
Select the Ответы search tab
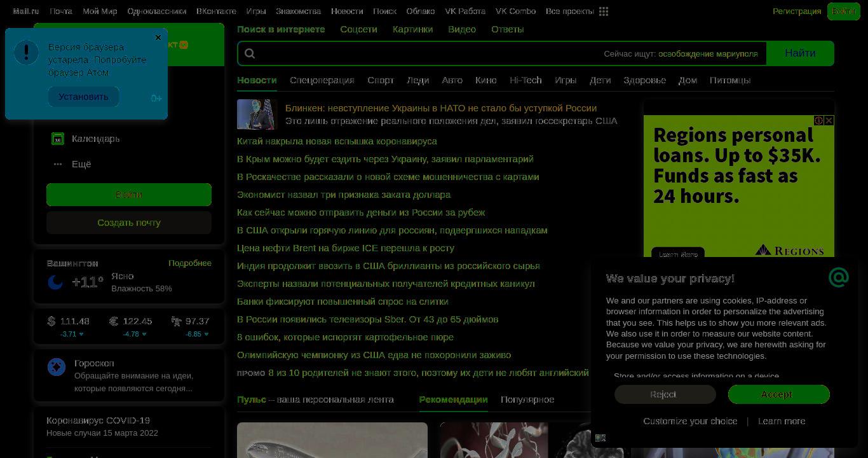508,29
